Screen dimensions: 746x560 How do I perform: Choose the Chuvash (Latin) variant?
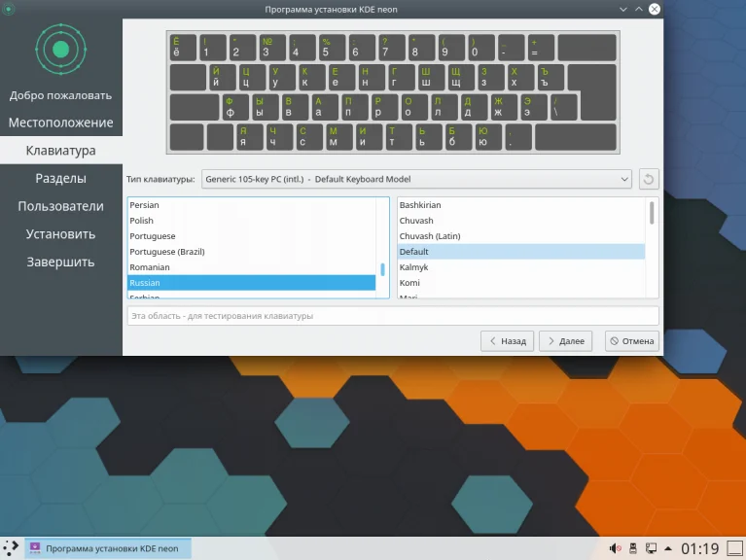tap(521, 236)
